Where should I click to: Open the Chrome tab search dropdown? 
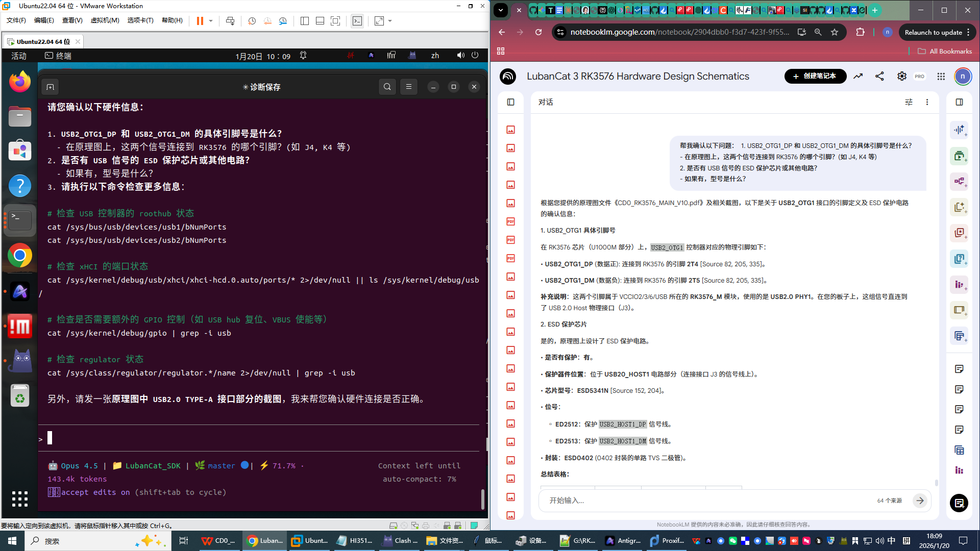coord(501,10)
